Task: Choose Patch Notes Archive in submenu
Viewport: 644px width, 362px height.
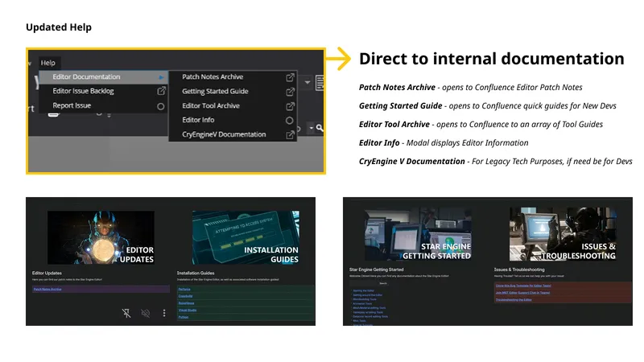Action: [x=233, y=76]
